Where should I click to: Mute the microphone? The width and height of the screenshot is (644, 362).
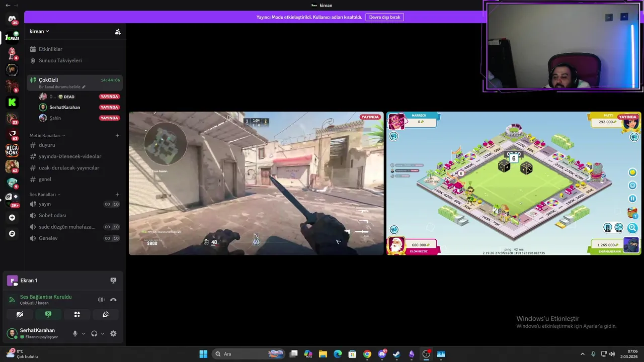click(75, 333)
